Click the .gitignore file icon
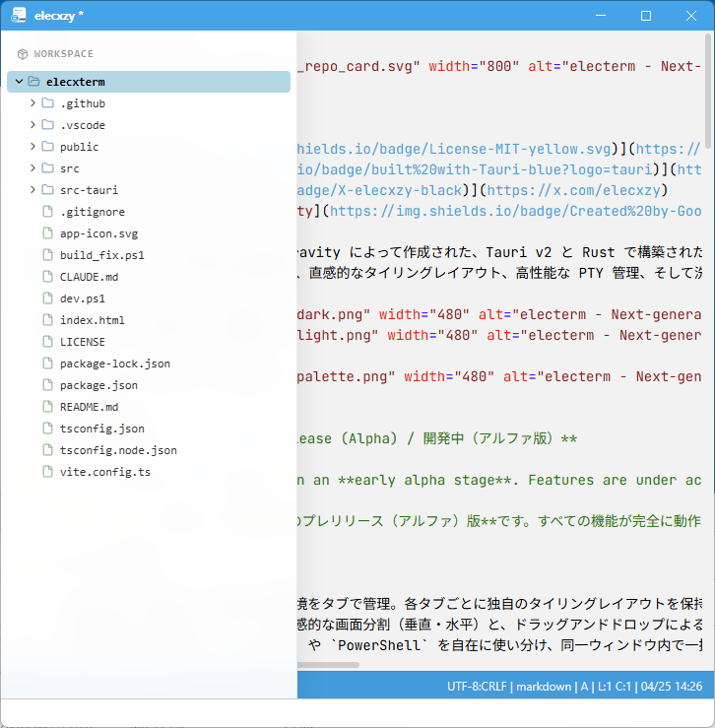 pyautogui.click(x=48, y=212)
